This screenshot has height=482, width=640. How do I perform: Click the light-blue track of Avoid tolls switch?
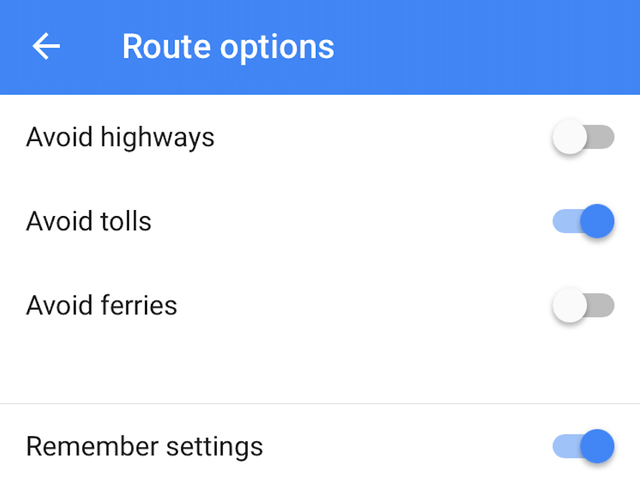[x=562, y=221]
